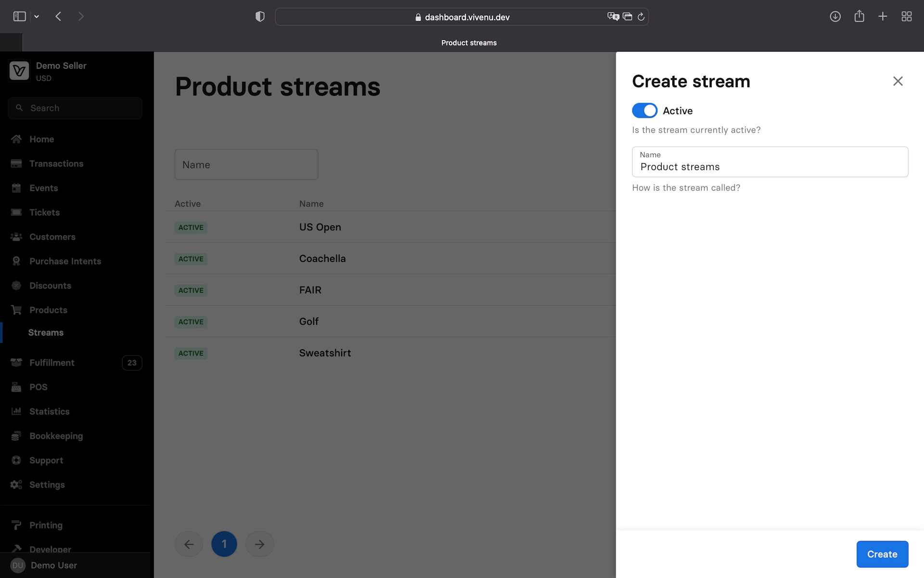Open the Customers section
Image resolution: width=924 pixels, height=578 pixels.
point(52,237)
